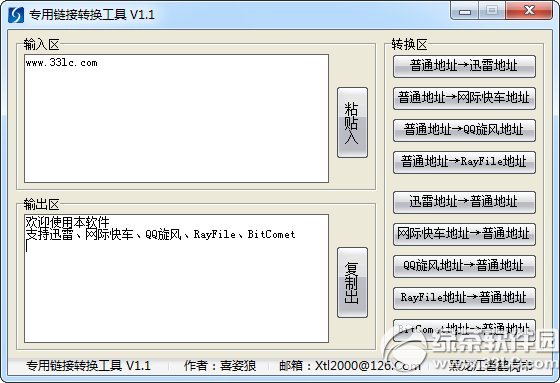Image resolution: width=560 pixels, height=383 pixels.
Task: Click inside the 输出区 output text box
Action: pos(176,279)
